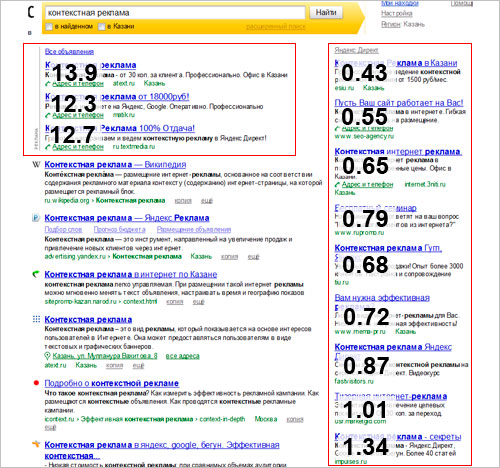The width and height of the screenshot is (500, 468).
Task: Open side ad 'реклама - секреты'
Action: click(x=398, y=437)
